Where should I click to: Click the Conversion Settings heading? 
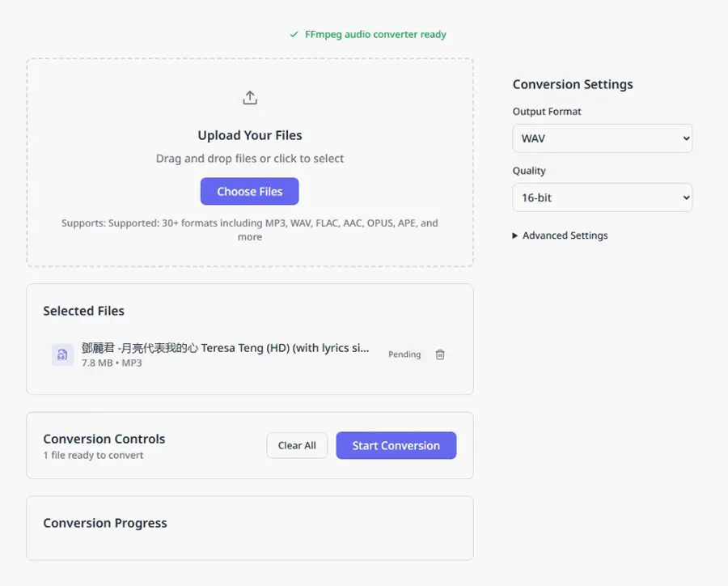tap(573, 84)
